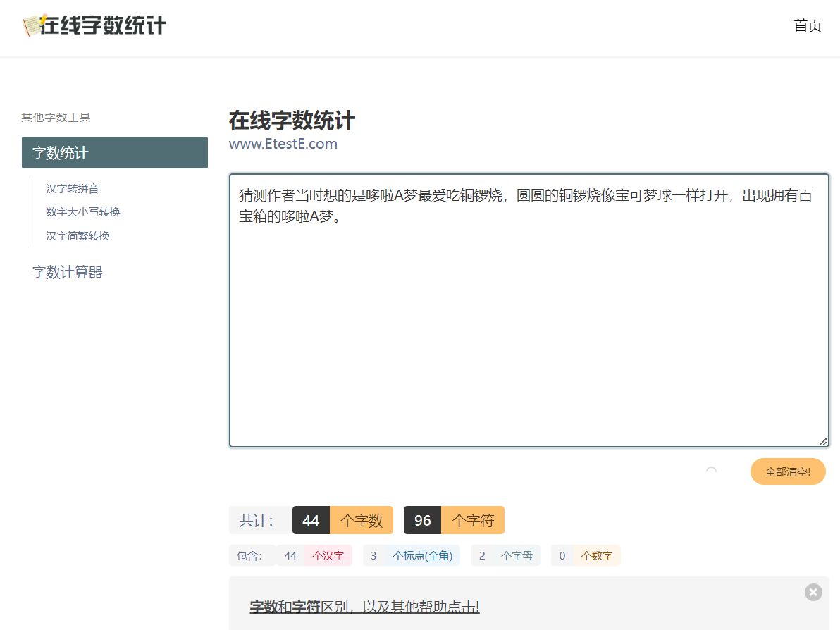The image size is (840, 630).
Task: Click the 2 个字母 count badge
Action: pyautogui.click(x=506, y=555)
